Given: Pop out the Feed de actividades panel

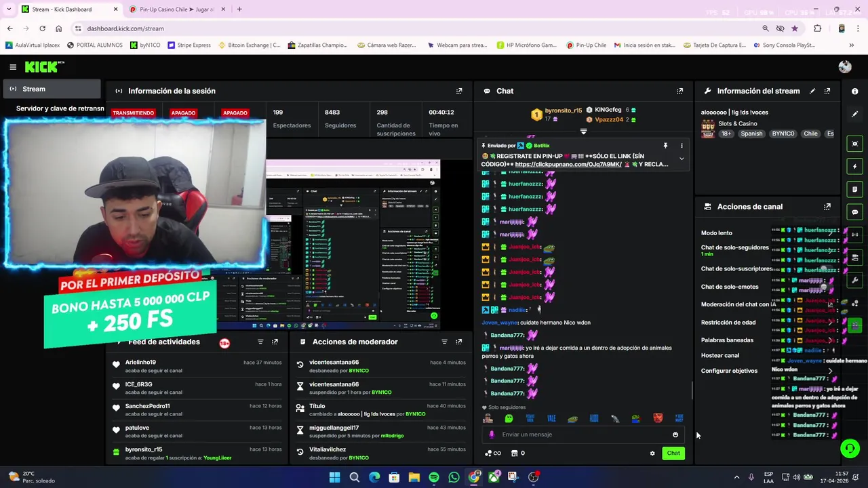Looking at the screenshot, I should click(x=275, y=342).
